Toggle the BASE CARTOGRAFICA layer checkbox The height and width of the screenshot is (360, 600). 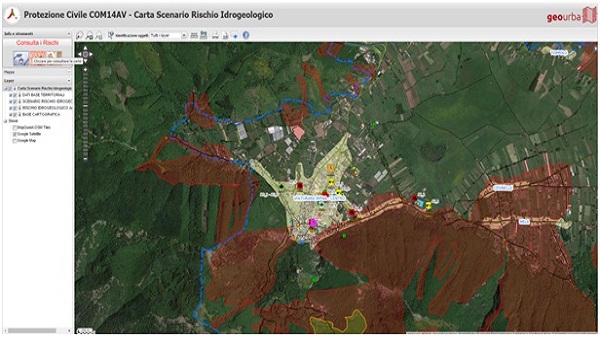pyautogui.click(x=16, y=115)
